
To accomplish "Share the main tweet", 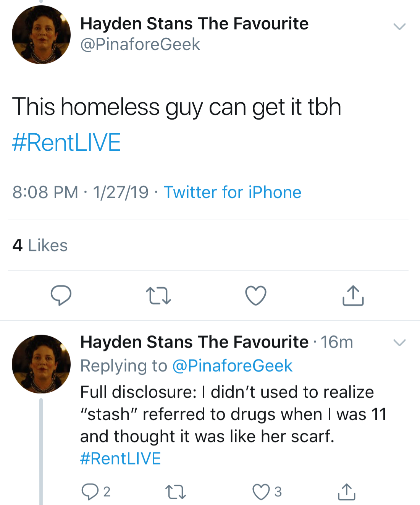I will [353, 296].
